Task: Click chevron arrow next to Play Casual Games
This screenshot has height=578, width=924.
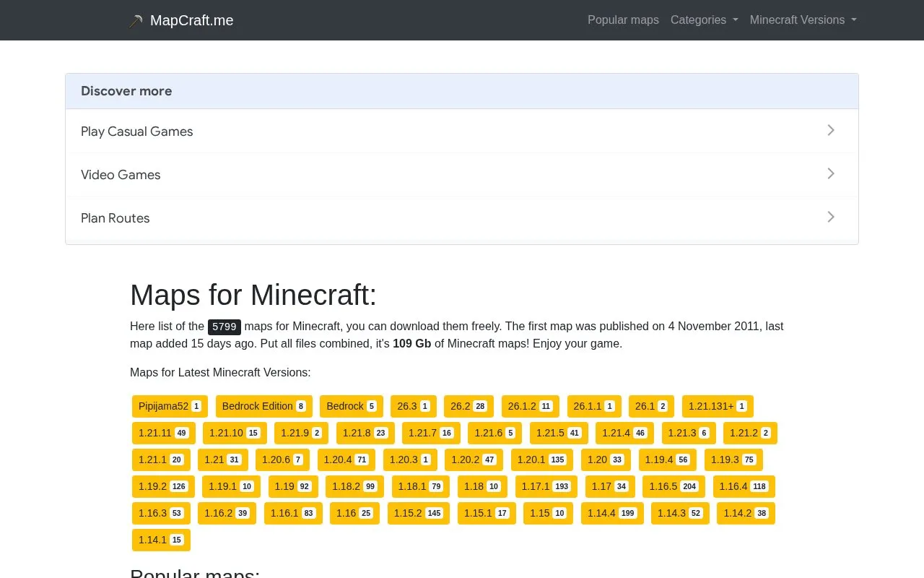Action: 831,130
